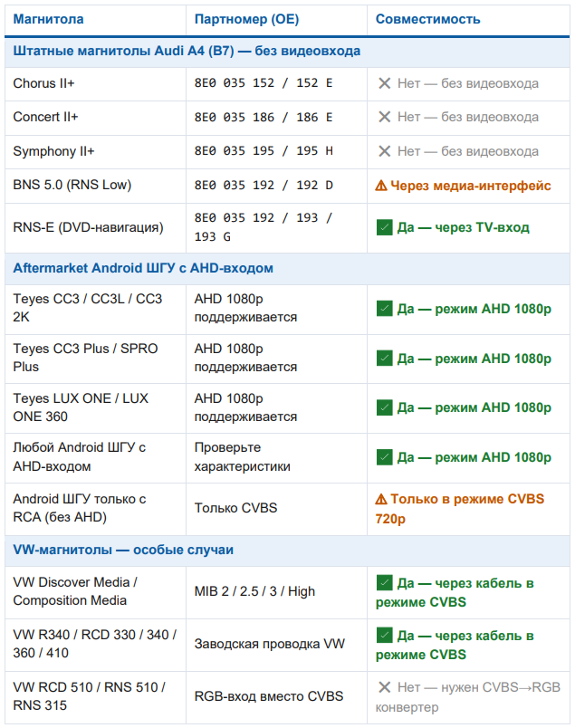This screenshot has width=575, height=728.
Task: Click green checkmark for Teyes LUX ONE row
Action: click(385, 407)
